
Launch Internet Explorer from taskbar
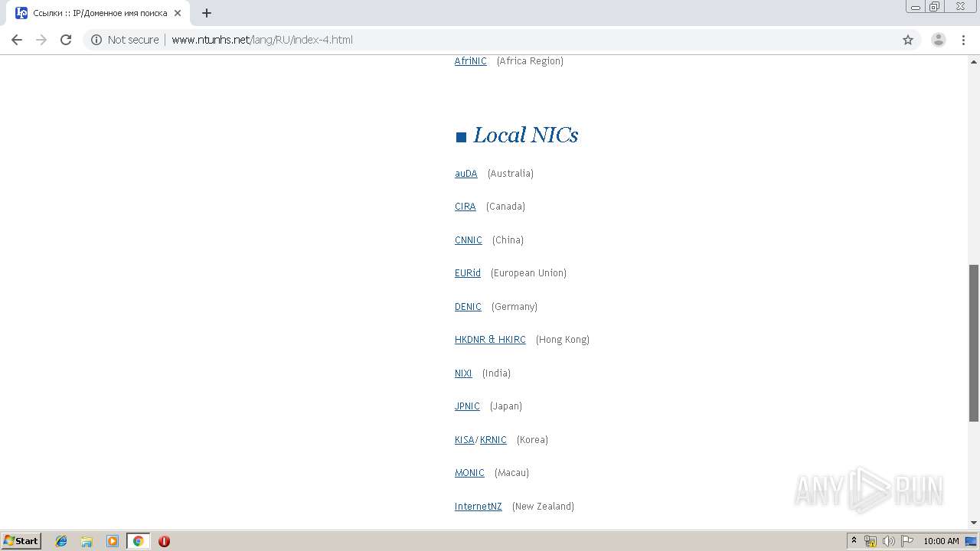pos(61,541)
